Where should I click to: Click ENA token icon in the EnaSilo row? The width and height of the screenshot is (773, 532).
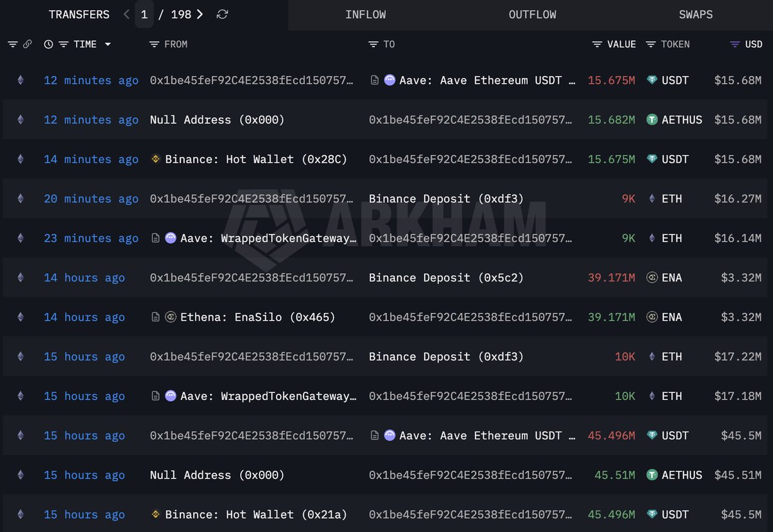[x=652, y=317]
